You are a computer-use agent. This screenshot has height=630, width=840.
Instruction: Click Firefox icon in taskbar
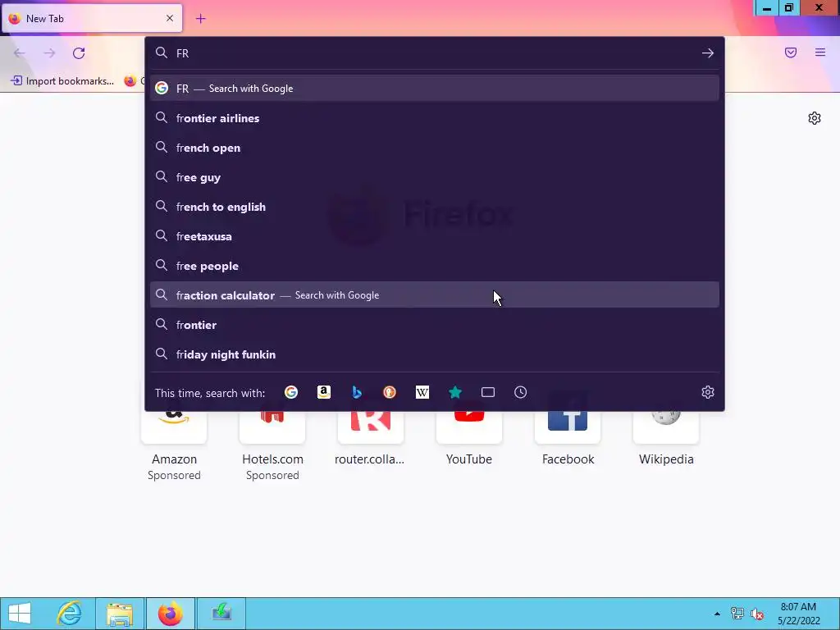coord(171,614)
